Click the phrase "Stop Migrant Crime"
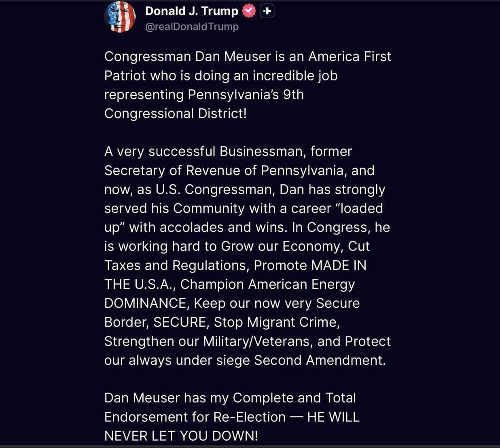 click(x=276, y=322)
